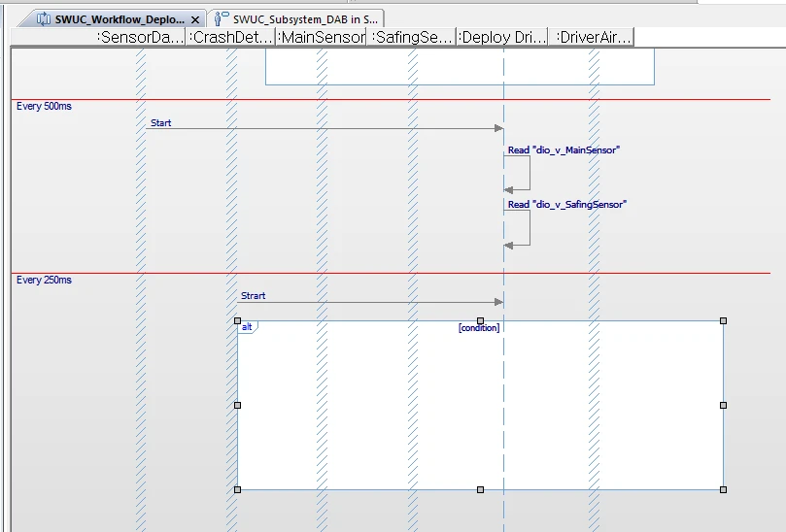Click the return arrow of Read dio_v_SafingSensor
This screenshot has height=532, width=786.
pyautogui.click(x=509, y=246)
